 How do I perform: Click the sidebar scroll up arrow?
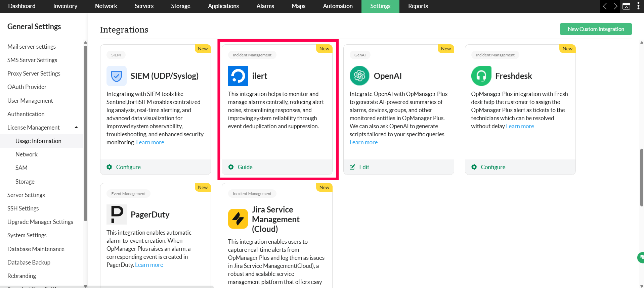[x=85, y=43]
